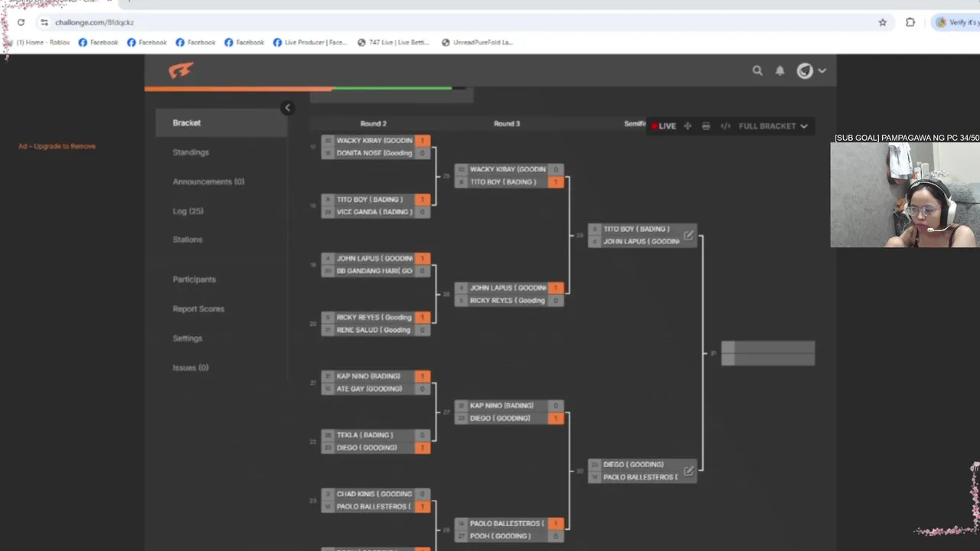
Task: Open the 747 Live bookmark
Action: point(394,42)
